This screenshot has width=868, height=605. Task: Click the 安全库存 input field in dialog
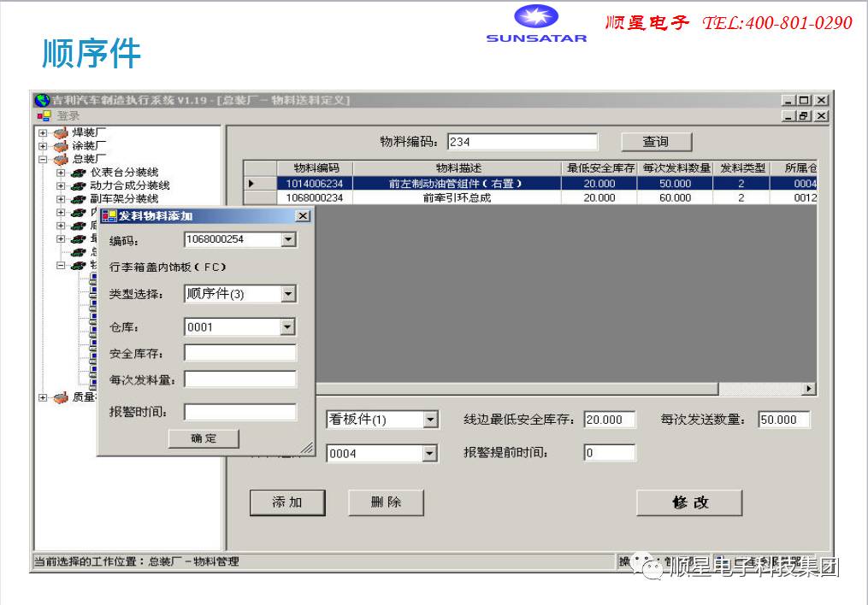coord(239,353)
